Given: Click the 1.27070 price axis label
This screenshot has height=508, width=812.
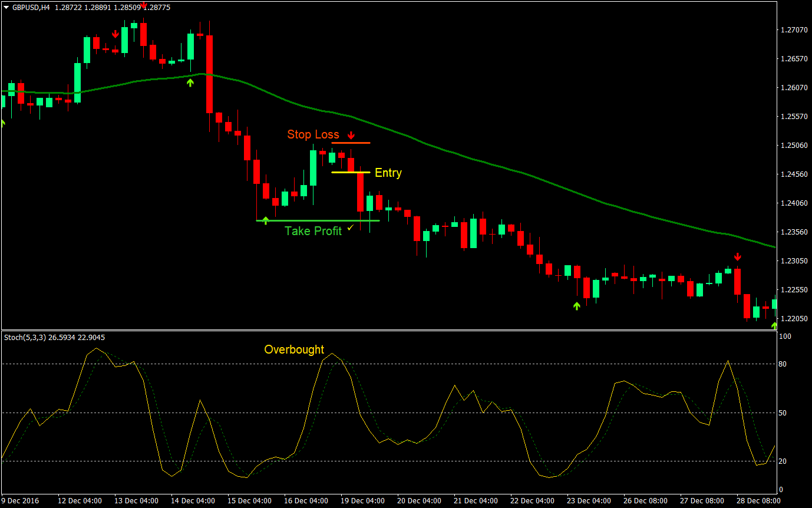Looking at the screenshot, I should (793, 29).
